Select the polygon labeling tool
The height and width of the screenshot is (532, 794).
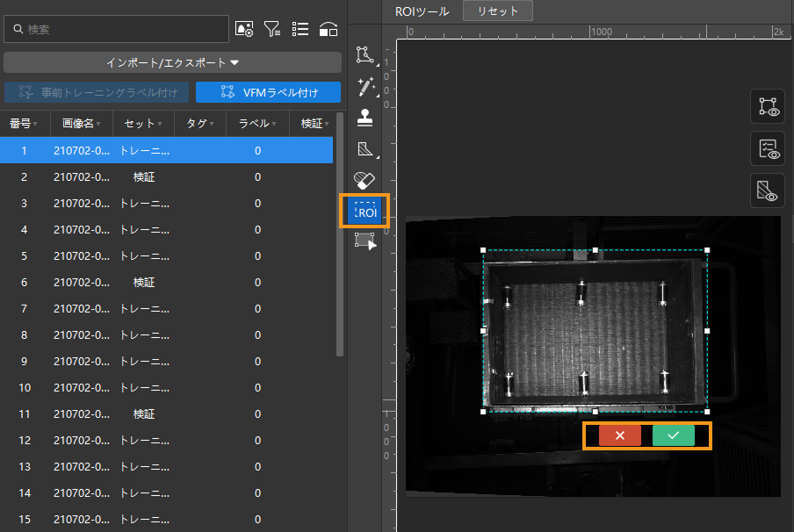(365, 55)
